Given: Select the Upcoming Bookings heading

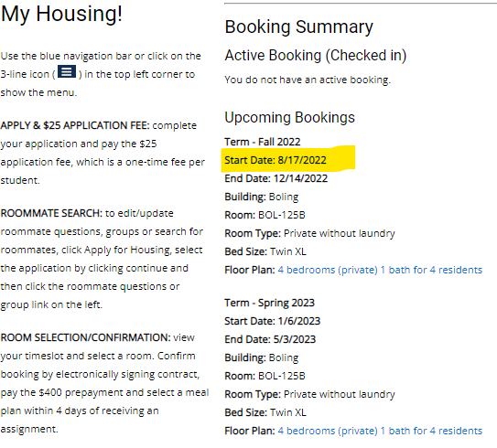Looking at the screenshot, I should tap(290, 117).
